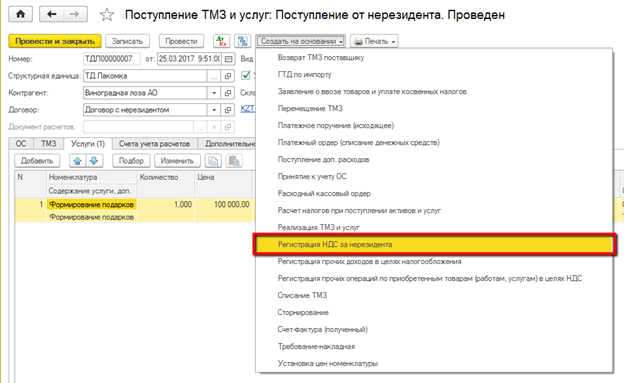Switch to the ОС tab
624x383 pixels.
(x=21, y=144)
